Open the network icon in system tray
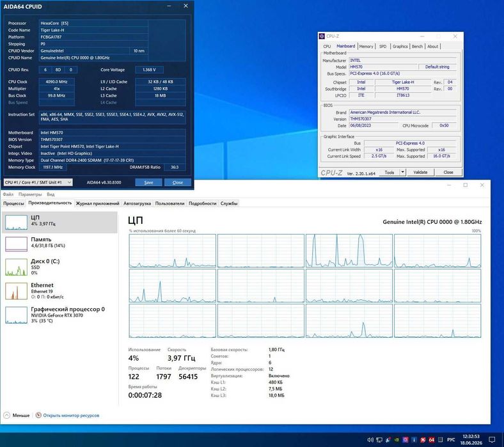Image resolution: width=504 pixels, height=447 pixels. [379, 439]
